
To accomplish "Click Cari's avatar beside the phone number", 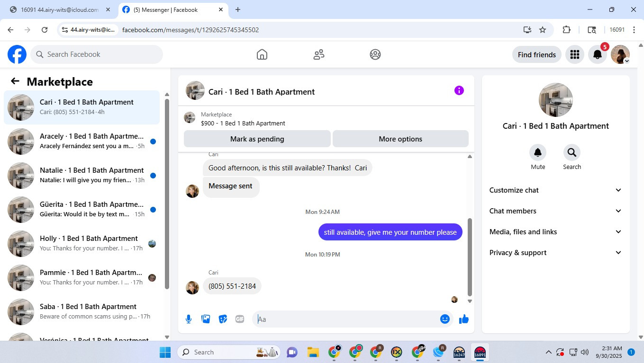I will tap(192, 288).
